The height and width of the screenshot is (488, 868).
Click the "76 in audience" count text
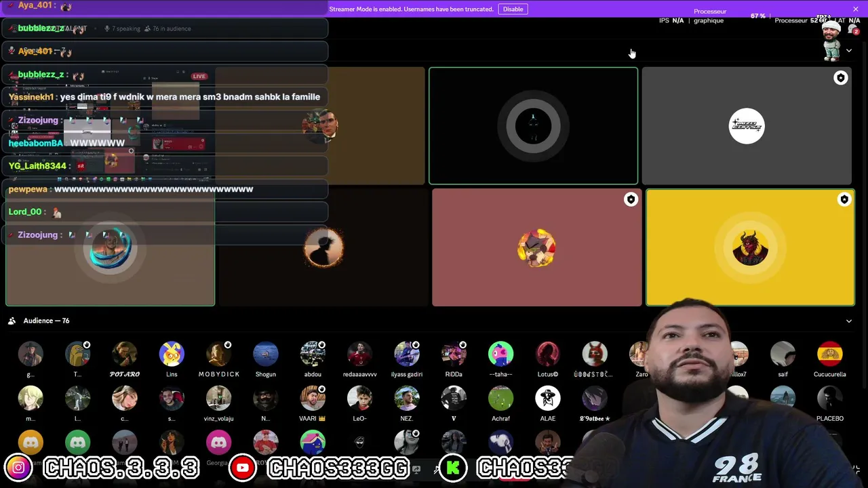point(172,28)
